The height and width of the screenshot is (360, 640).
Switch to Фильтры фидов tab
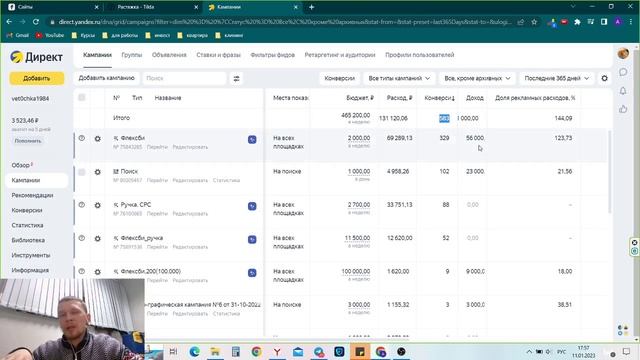pyautogui.click(x=273, y=55)
